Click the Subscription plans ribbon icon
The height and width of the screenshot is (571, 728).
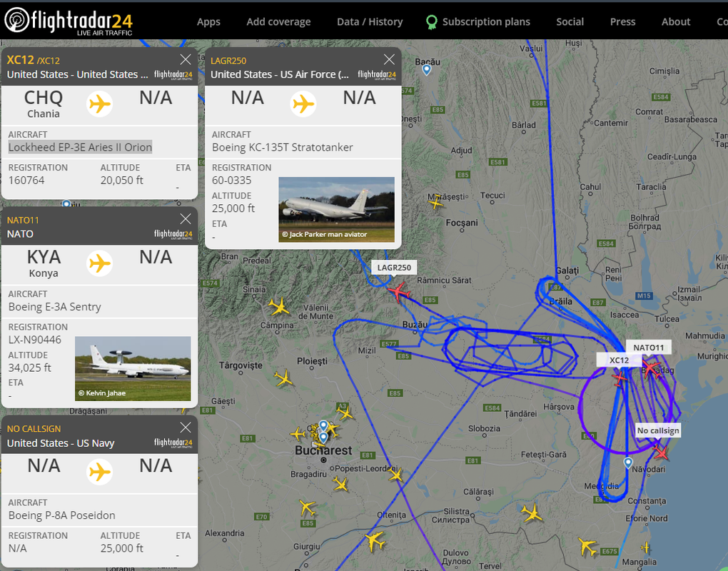click(x=431, y=22)
